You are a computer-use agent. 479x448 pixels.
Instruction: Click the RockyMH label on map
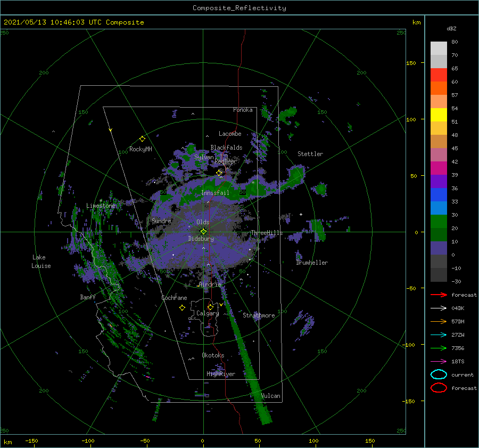click(141, 149)
